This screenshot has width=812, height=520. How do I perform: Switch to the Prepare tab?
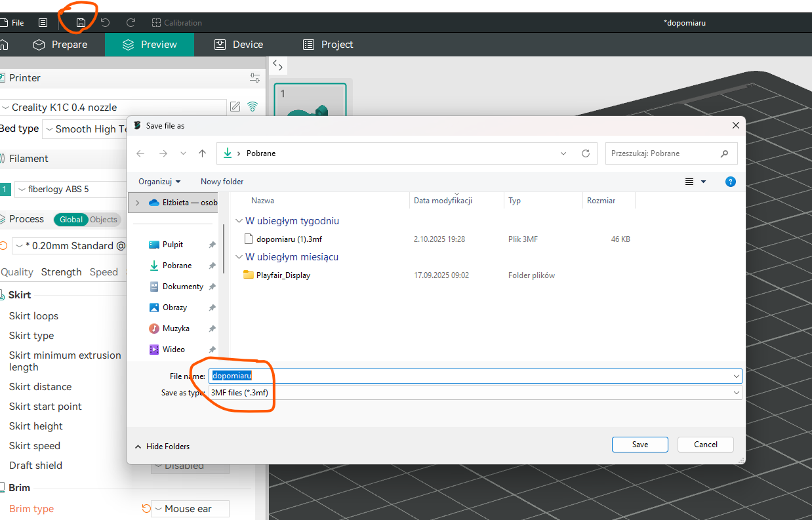(x=60, y=45)
